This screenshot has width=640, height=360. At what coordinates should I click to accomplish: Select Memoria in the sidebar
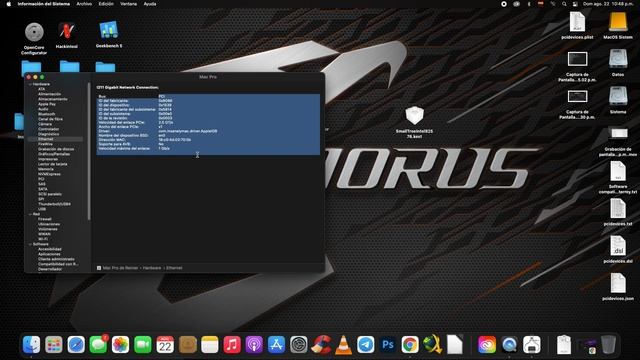click(x=46, y=169)
